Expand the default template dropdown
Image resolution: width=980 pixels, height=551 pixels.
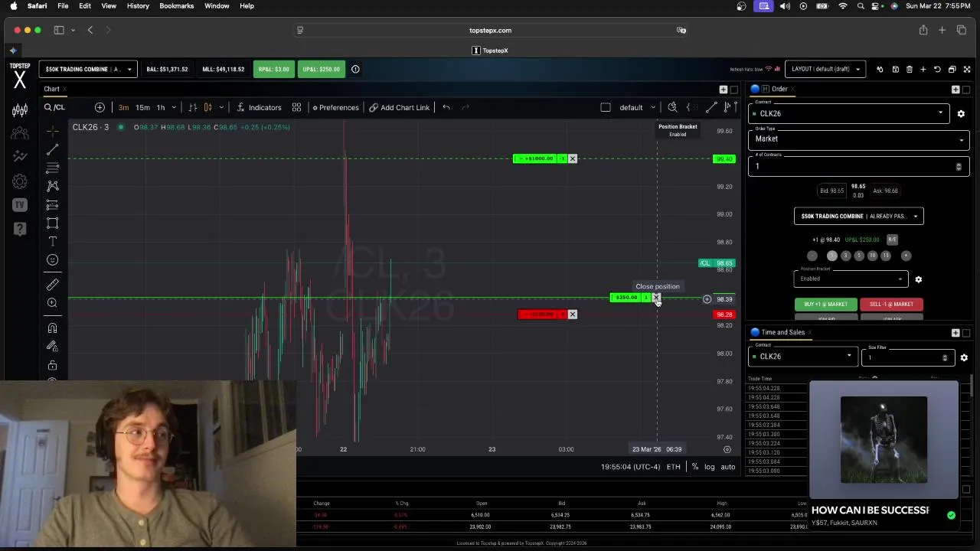point(652,107)
